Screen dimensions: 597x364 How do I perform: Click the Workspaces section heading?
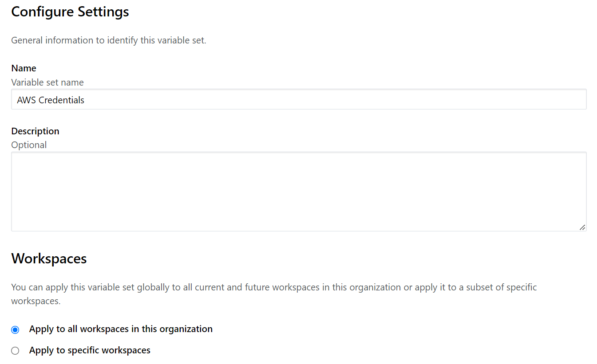tap(49, 258)
